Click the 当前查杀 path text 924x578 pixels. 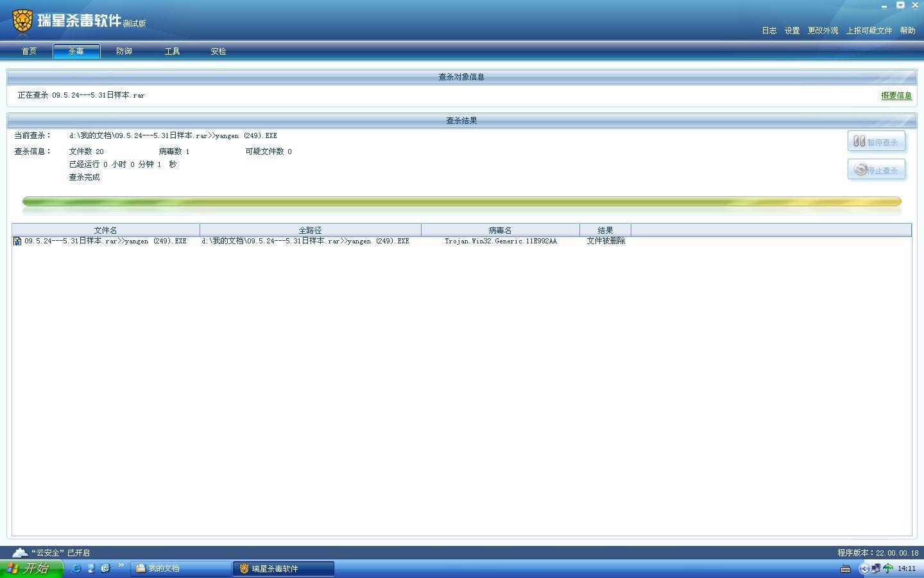click(x=173, y=136)
